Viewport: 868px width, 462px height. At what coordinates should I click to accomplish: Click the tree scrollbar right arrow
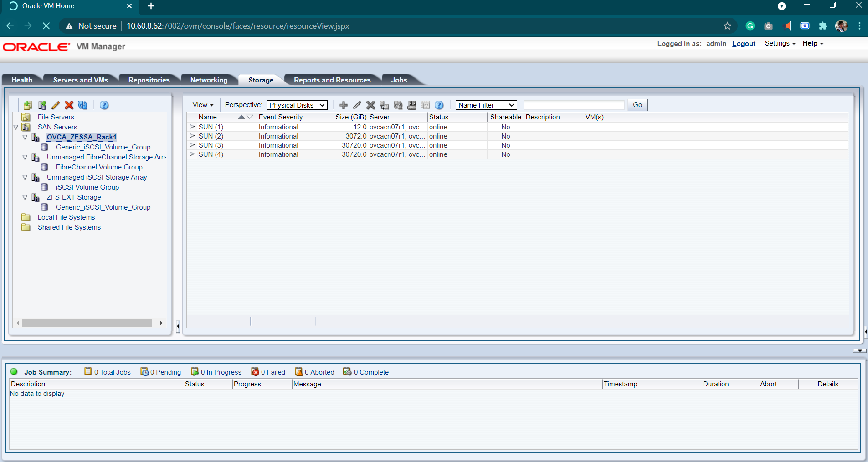[161, 323]
